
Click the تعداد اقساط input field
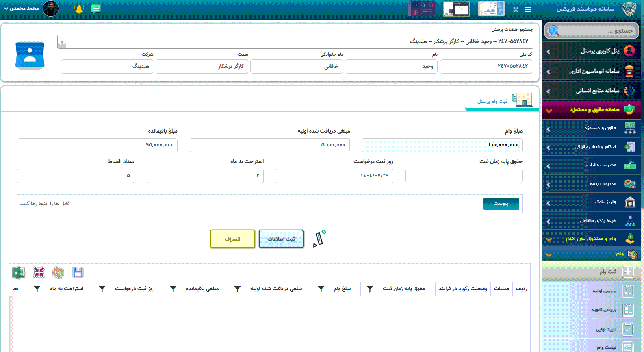(x=76, y=176)
